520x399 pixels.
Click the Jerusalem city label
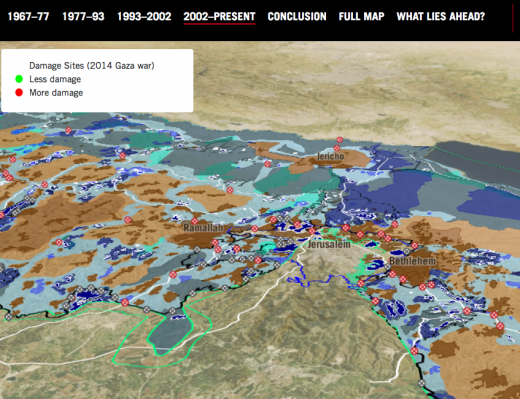click(329, 244)
